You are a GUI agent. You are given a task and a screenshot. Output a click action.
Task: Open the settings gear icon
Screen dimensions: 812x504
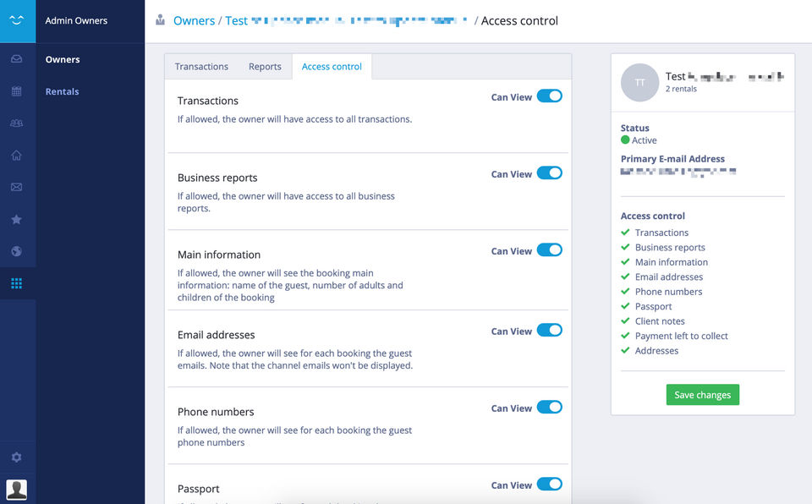17,457
